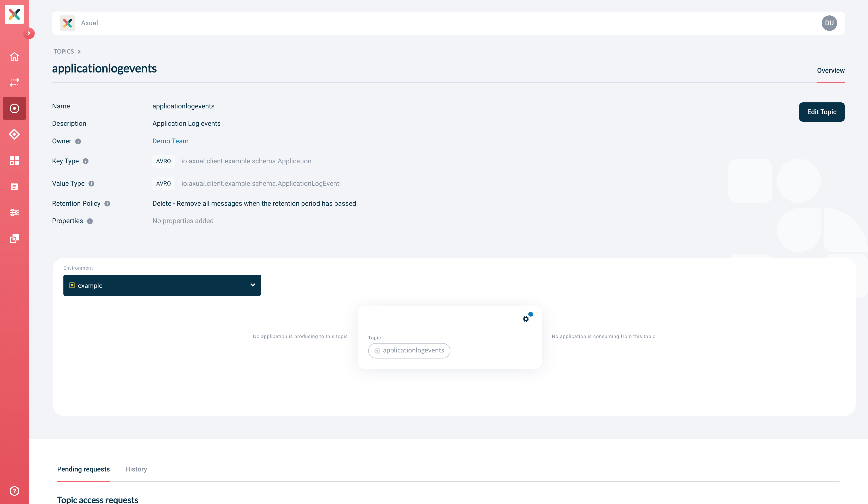The image size is (868, 504).
Task: Show the Key Type info icon
Action: click(x=86, y=161)
